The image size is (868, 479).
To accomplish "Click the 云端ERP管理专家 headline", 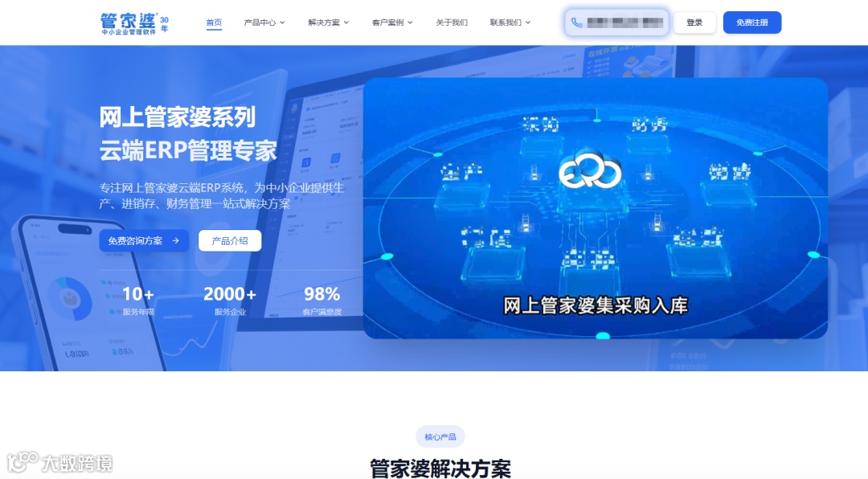I will tap(188, 150).
